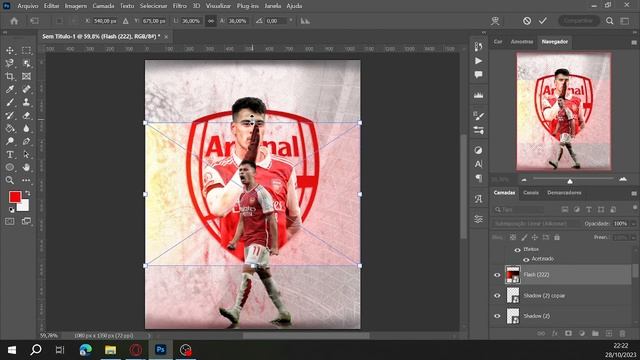Screen dimensions: 640x360
Task: Click the search icon in options bar
Action: coord(609,21)
